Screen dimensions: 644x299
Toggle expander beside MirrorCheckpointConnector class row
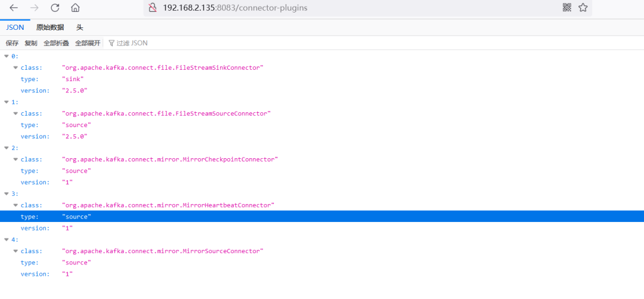coord(16,159)
